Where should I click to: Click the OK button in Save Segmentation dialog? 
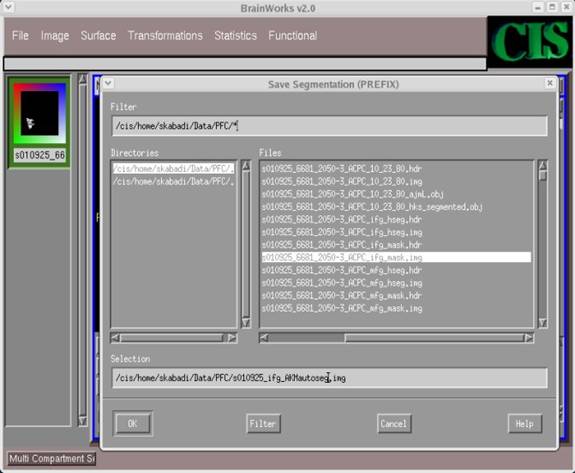click(132, 424)
